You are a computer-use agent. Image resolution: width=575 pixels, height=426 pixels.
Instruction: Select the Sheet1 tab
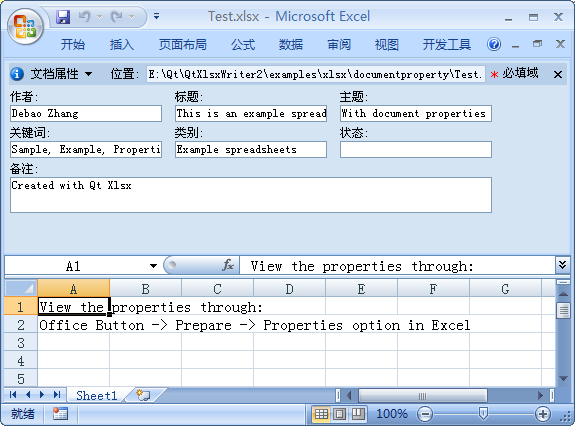pos(96,396)
